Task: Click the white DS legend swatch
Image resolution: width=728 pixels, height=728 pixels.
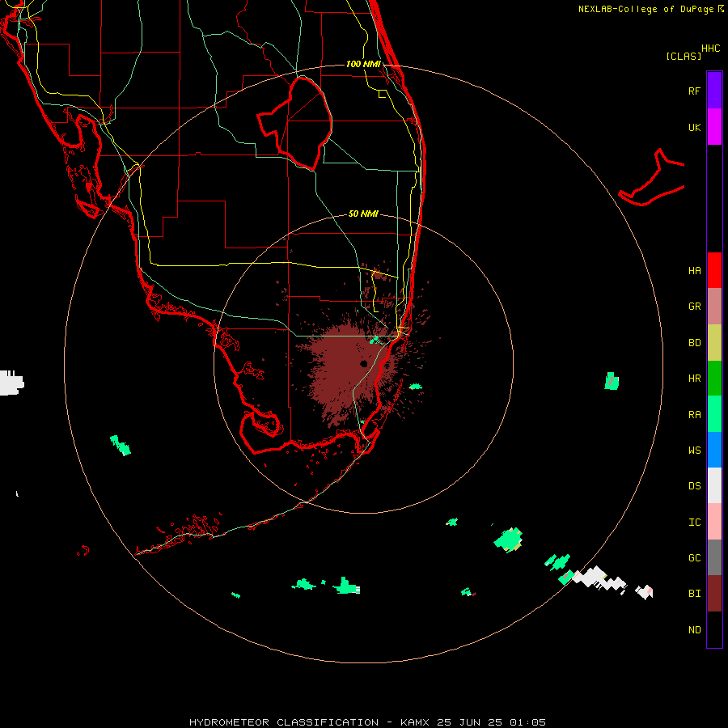Action: [714, 485]
